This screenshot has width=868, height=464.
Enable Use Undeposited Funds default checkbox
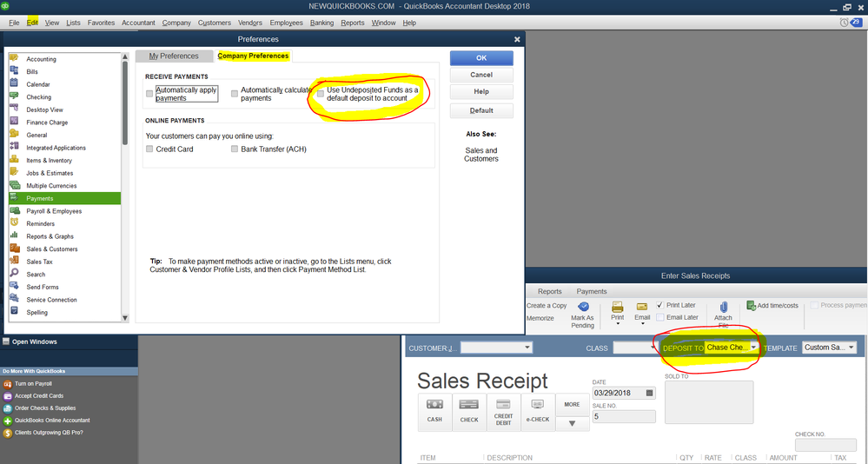(x=321, y=94)
